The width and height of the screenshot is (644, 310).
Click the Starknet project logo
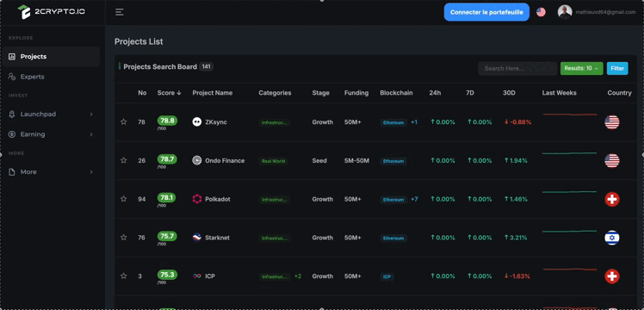coord(197,238)
